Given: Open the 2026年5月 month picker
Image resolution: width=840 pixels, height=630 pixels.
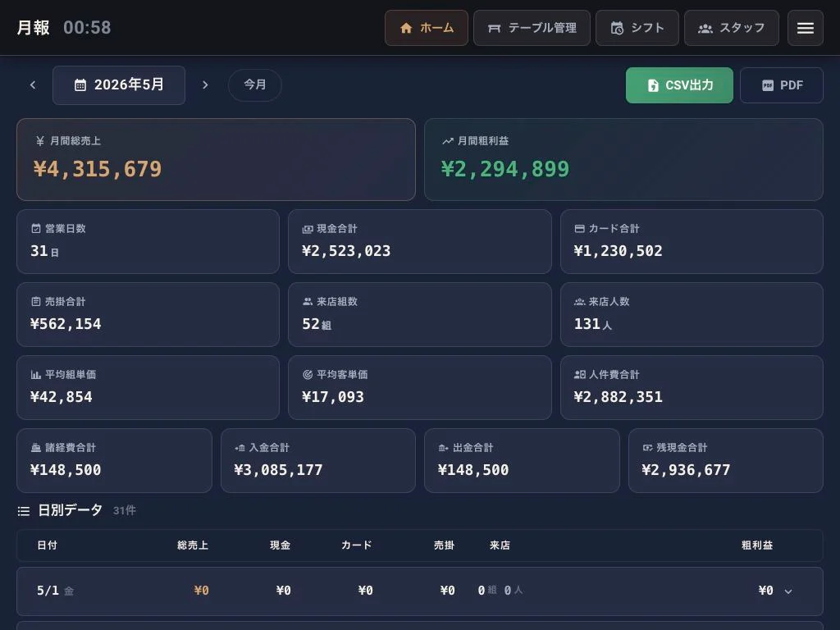Looking at the screenshot, I should pyautogui.click(x=119, y=84).
